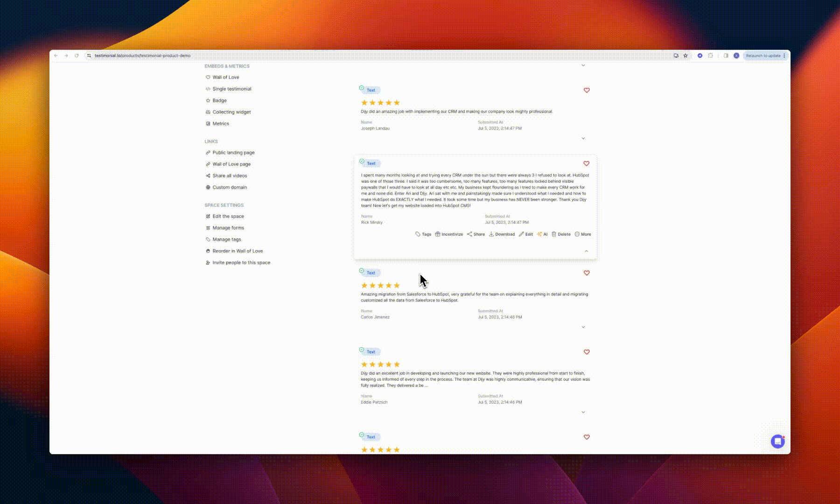
Task: Click Edit on Rick Mirsky's testimonial
Action: pyautogui.click(x=526, y=234)
